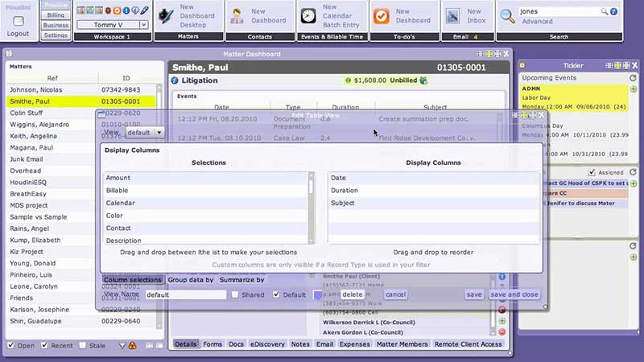Click the pen icon in Workspace toolbar
This screenshot has width=644, height=362.
coord(144,10)
